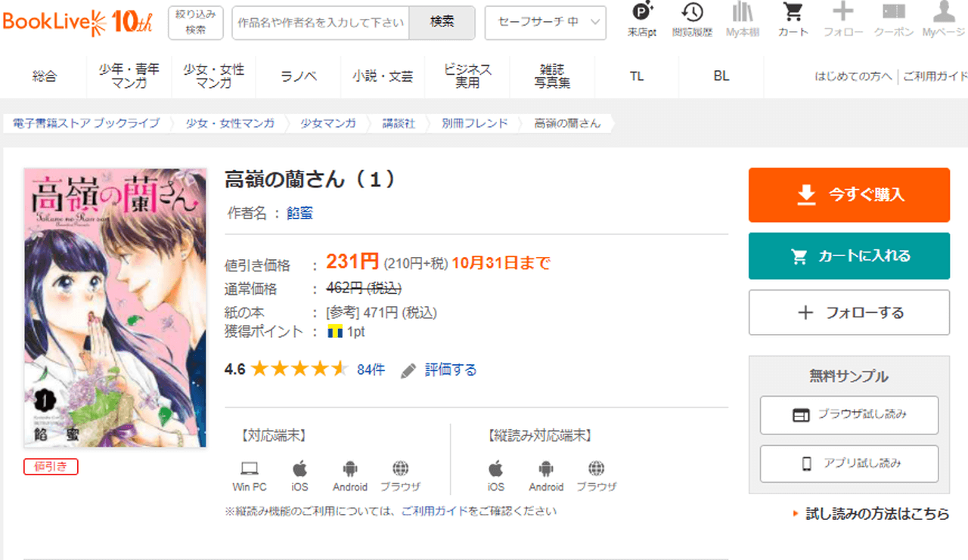Screen dimensions: 968x560
Task: Select 少年・青年マンガ navigation tab
Action: (x=129, y=76)
